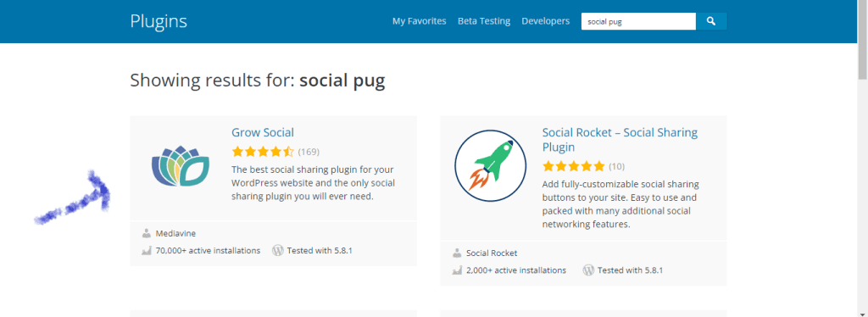Click Tested with 5.8.1 under Social Rocket

tap(631, 270)
